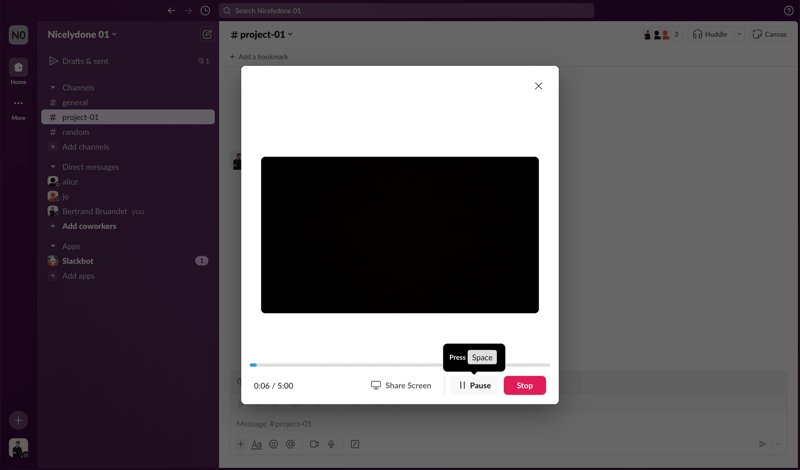Click the plus attach icon in composer
Viewport: 800px width, 470px height.
point(240,444)
